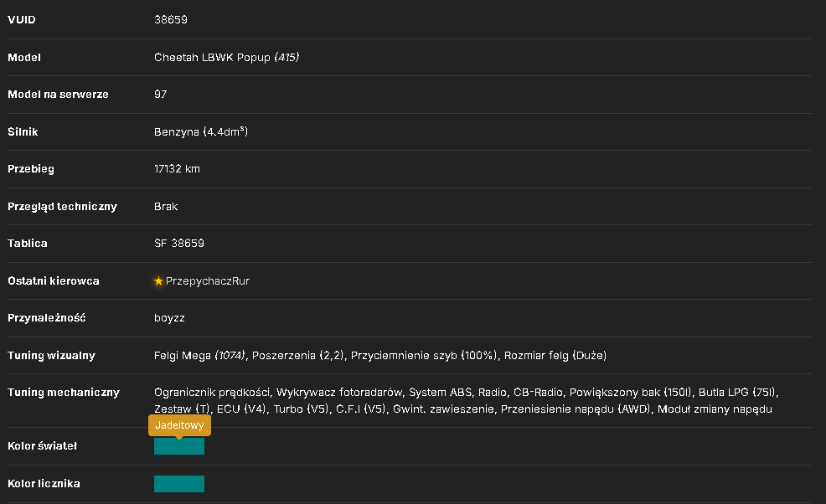
Task: Select the VUID value 38659
Action: (x=171, y=19)
